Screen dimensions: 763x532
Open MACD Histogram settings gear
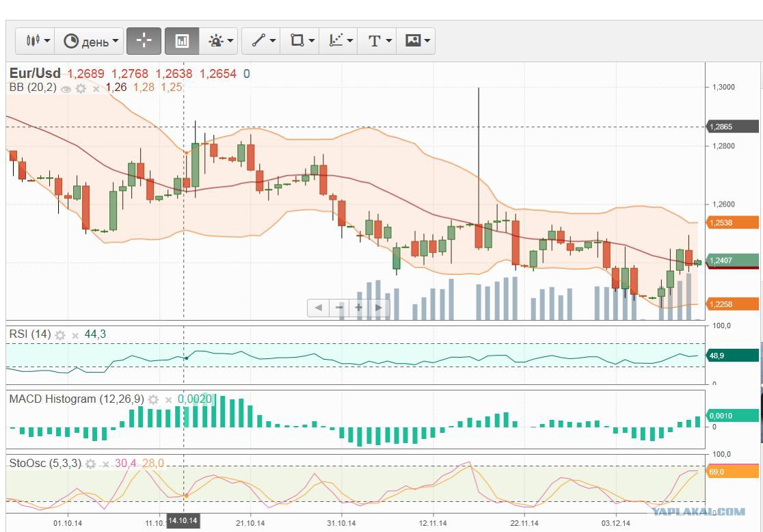tap(153, 399)
